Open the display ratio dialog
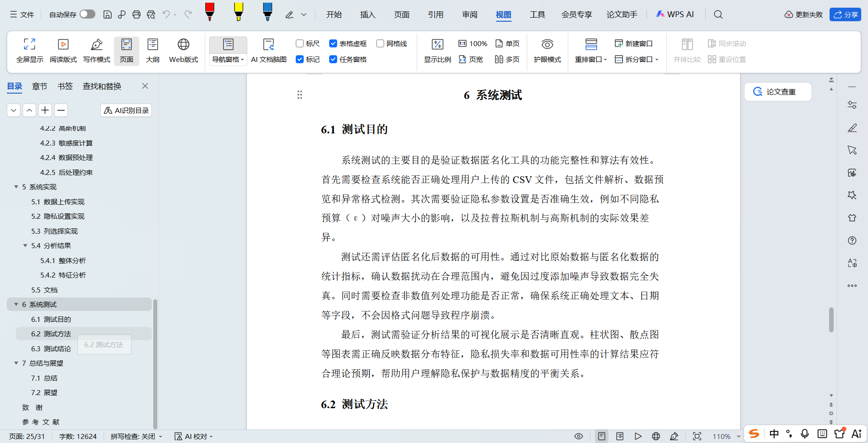Viewport: 868px width, 443px height. coord(437,50)
